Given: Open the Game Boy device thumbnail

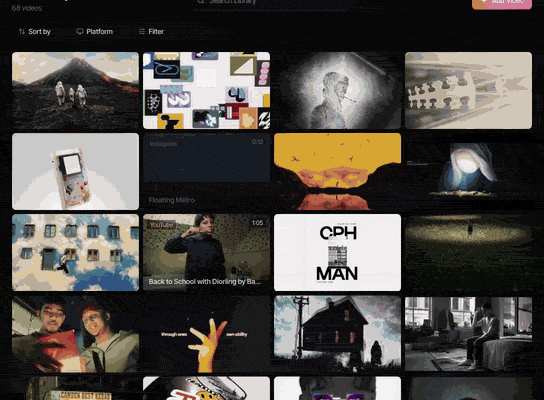Looking at the screenshot, I should coord(75,171).
